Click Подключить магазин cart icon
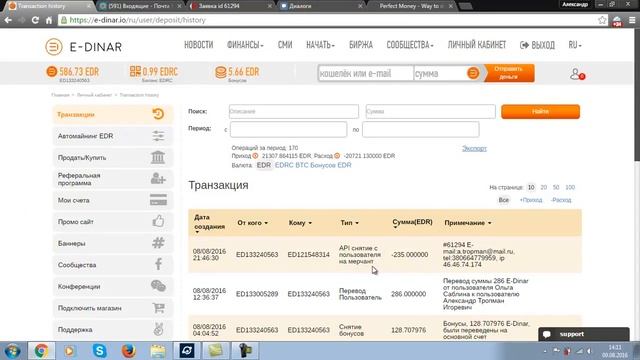Viewport: 640px width, 360px height. coord(158,308)
